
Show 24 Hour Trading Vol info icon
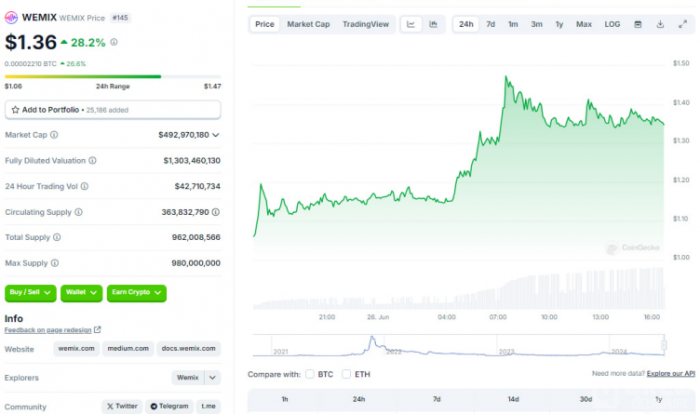(84, 186)
